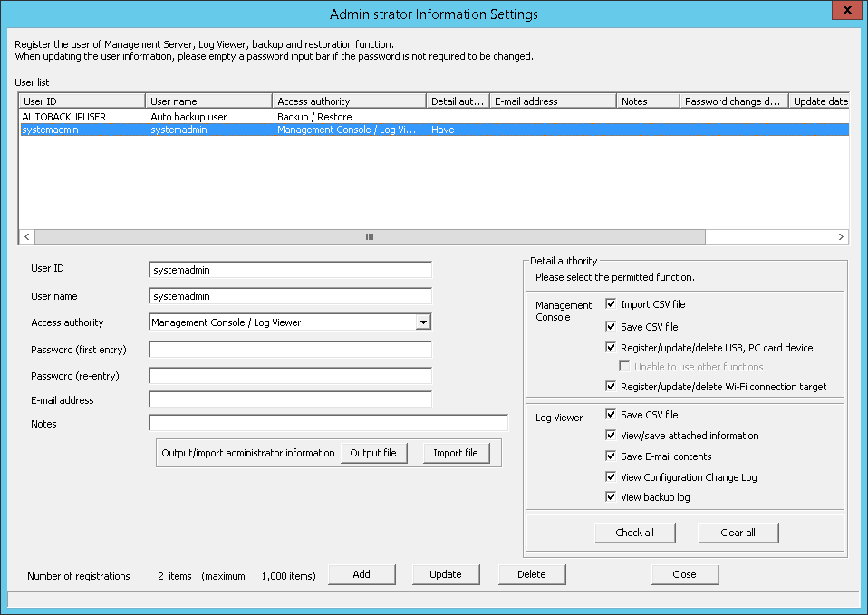Click the Password (first entry) field
Screen dimensions: 868x615
290,350
